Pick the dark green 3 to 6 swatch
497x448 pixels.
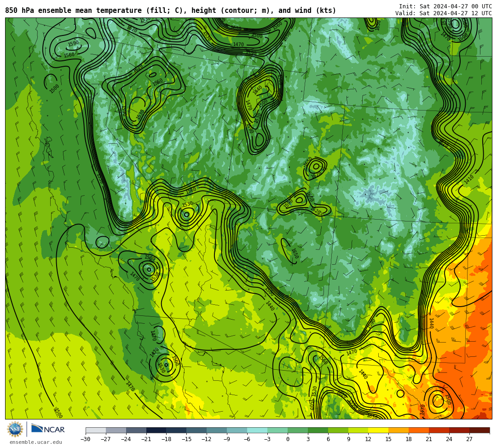click(x=318, y=430)
